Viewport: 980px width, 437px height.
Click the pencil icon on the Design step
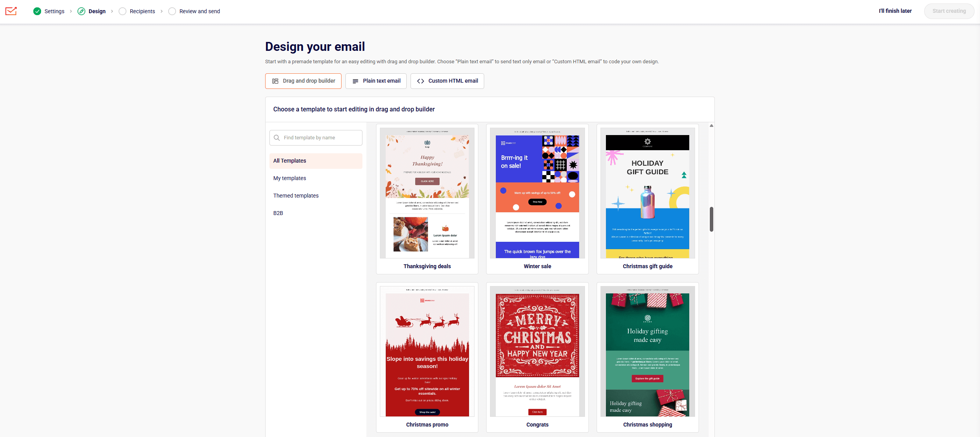pyautogui.click(x=81, y=11)
